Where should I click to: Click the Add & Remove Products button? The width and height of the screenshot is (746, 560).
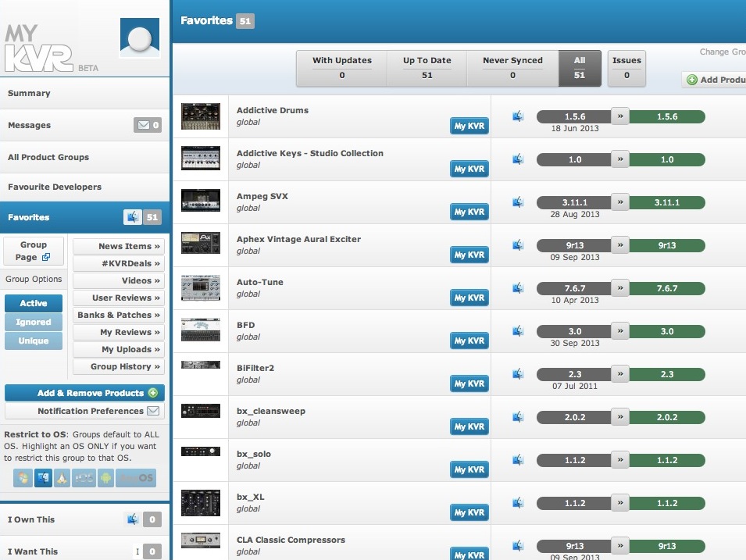84,393
